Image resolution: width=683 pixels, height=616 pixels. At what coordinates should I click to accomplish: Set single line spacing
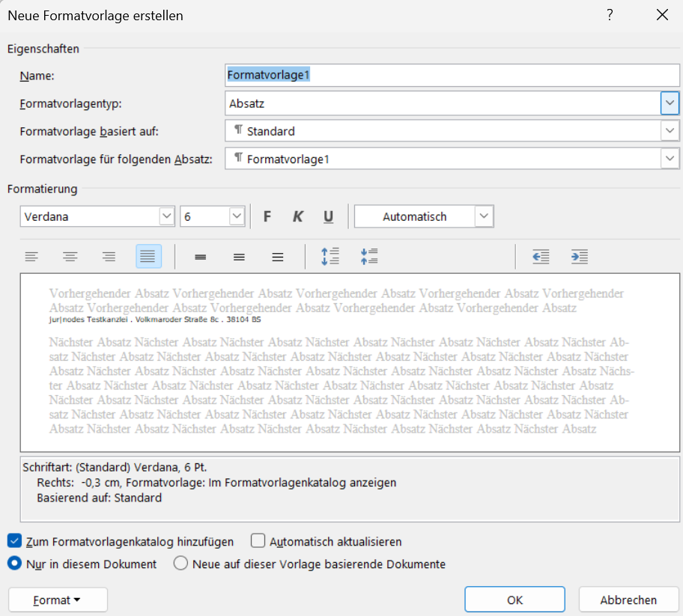[200, 257]
